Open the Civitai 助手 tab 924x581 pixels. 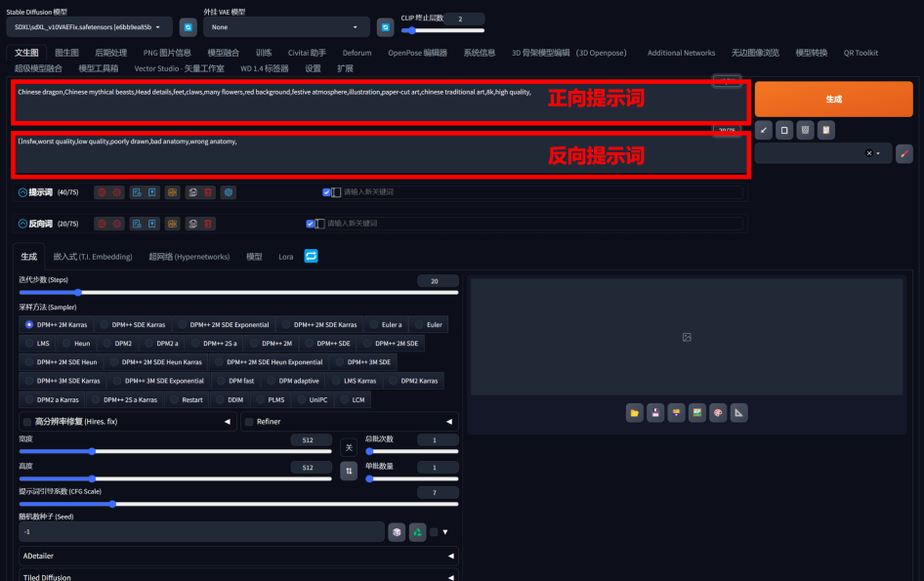click(307, 53)
